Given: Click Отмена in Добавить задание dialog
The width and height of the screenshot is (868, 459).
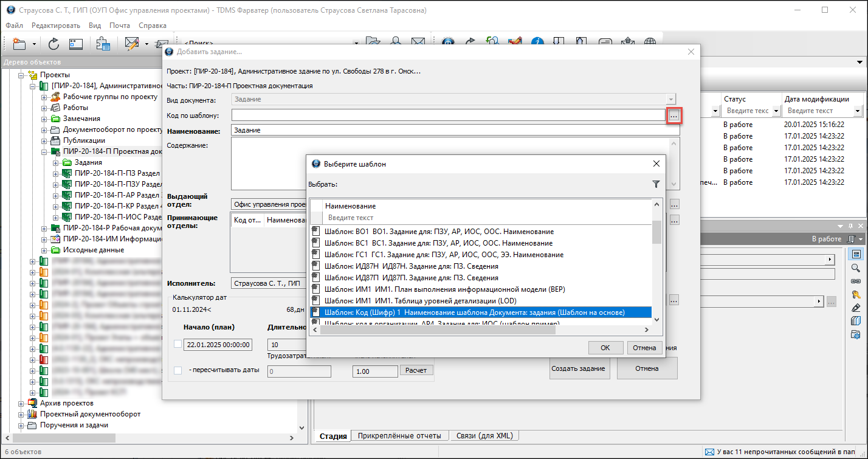Looking at the screenshot, I should pos(647,368).
